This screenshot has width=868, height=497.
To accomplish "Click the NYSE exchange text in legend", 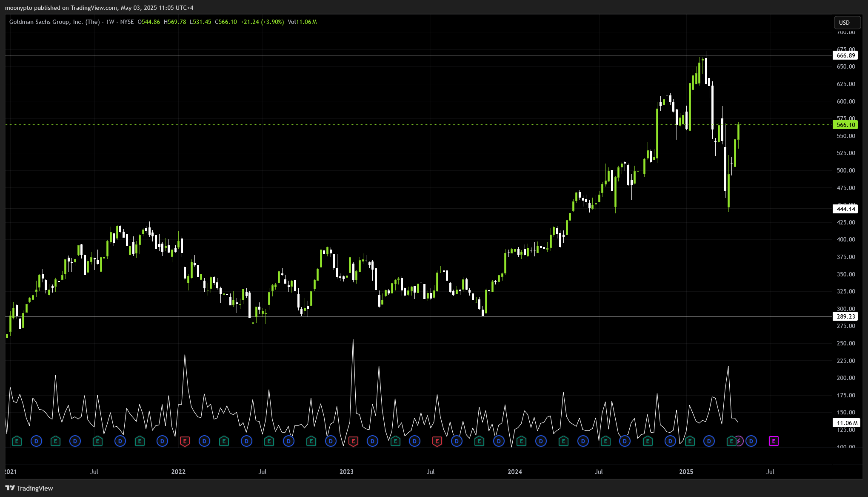I will pyautogui.click(x=127, y=22).
